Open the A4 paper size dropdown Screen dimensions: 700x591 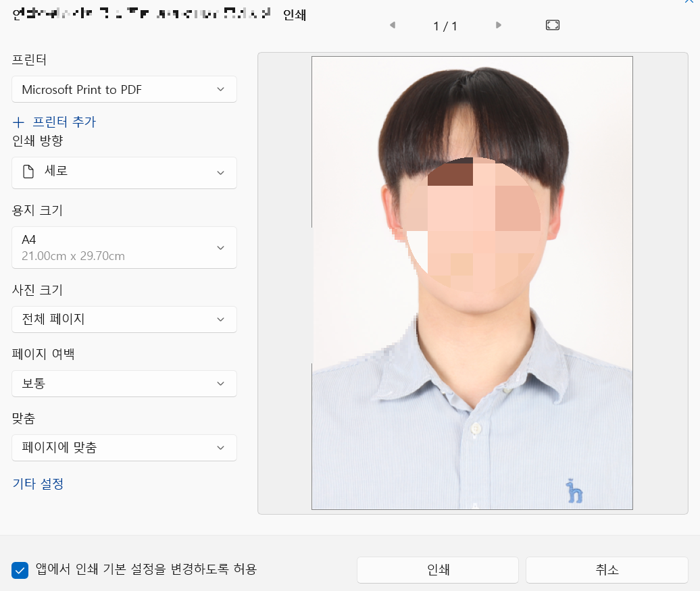(x=124, y=248)
